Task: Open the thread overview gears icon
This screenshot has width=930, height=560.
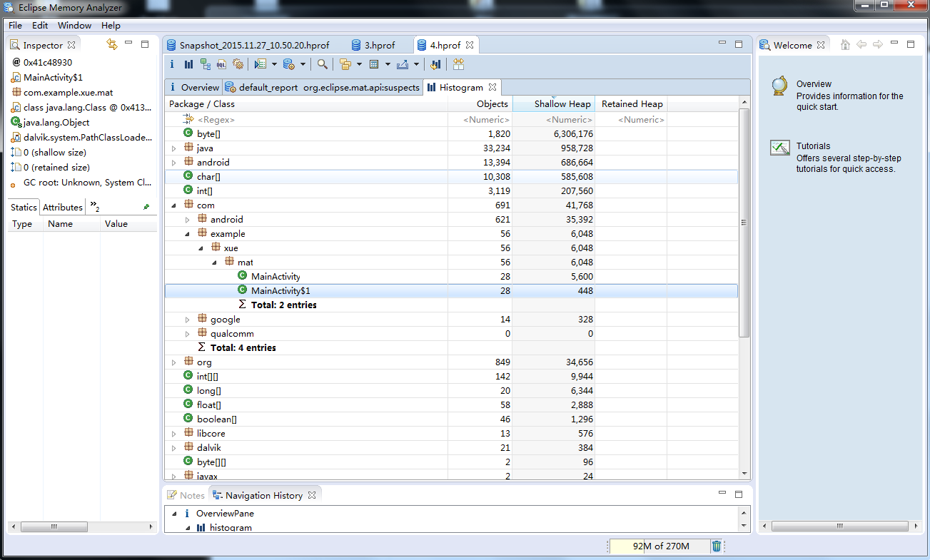Action: pos(238,64)
